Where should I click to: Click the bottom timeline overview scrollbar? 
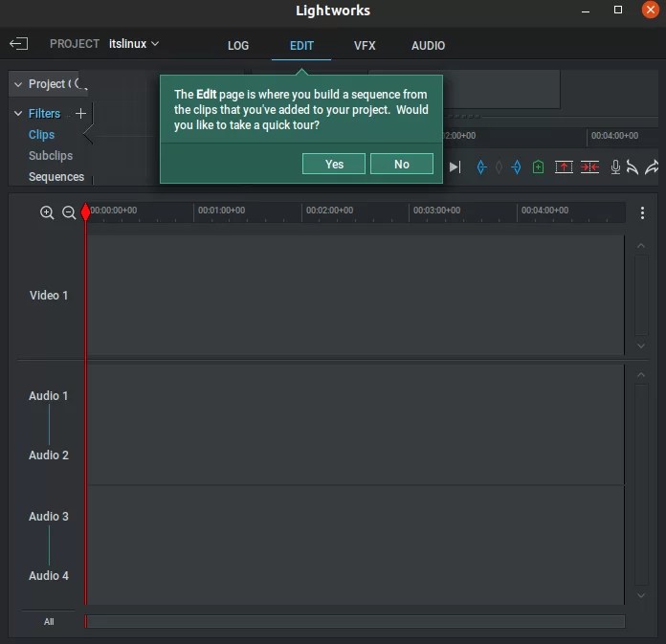[x=355, y=621]
